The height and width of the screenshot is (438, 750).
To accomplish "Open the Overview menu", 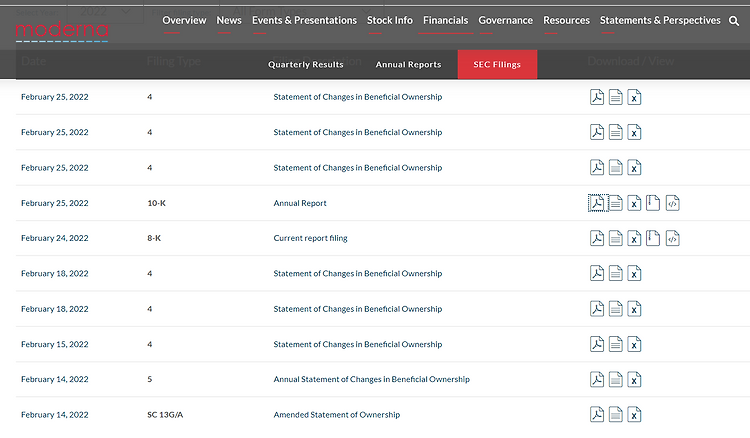I will 184,20.
